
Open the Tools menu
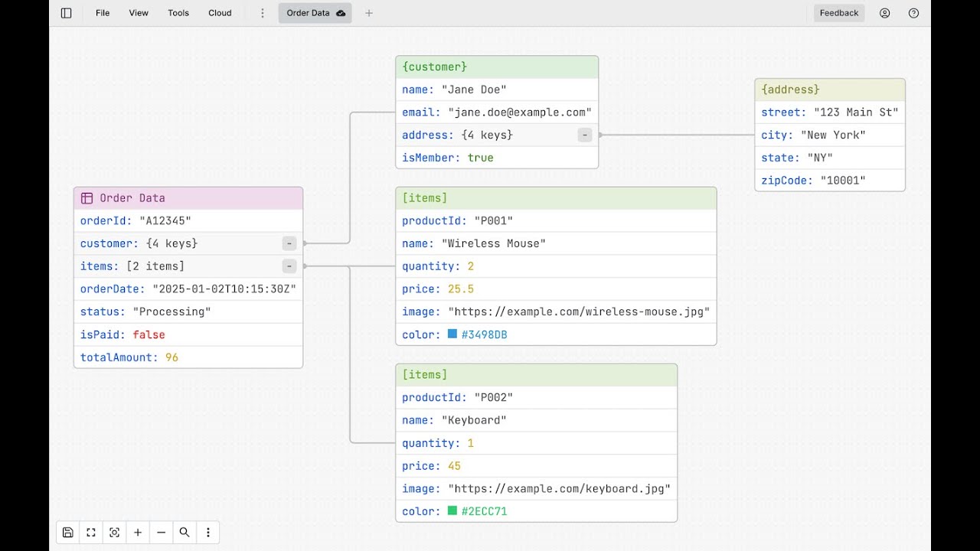(178, 13)
